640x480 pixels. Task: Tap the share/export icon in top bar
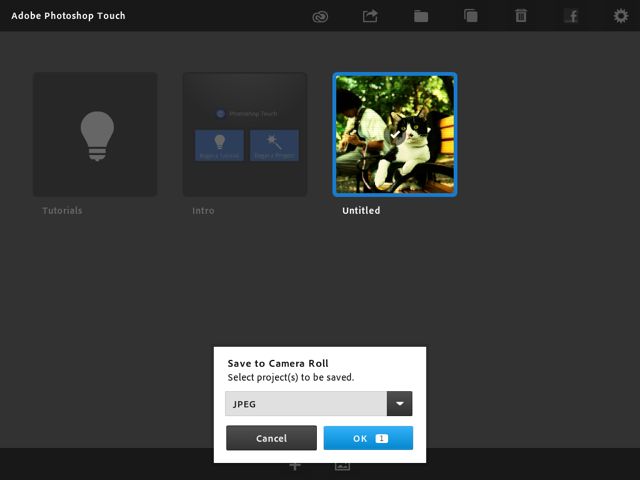coord(370,16)
